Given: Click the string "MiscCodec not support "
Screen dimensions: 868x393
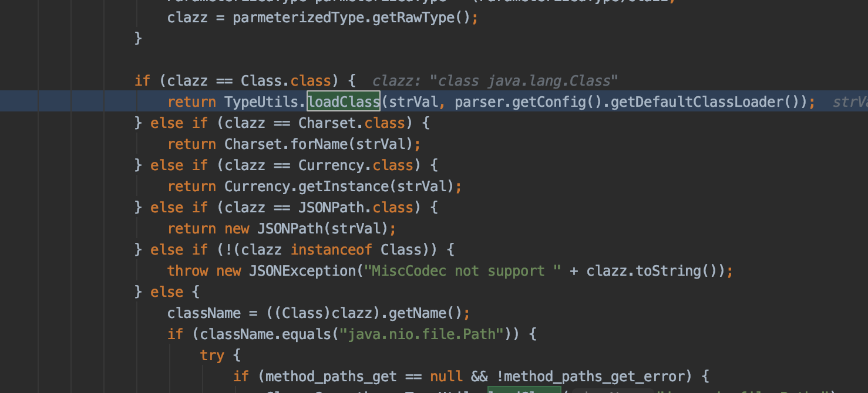Looking at the screenshot, I should click(462, 271).
